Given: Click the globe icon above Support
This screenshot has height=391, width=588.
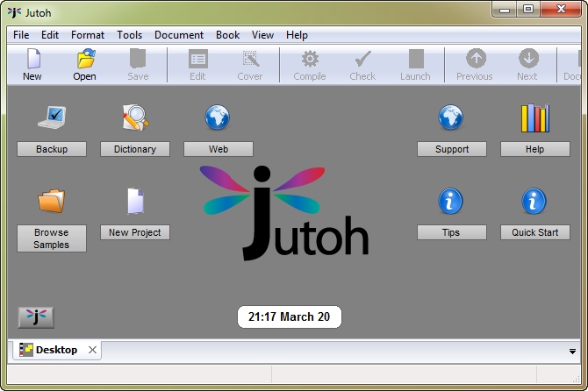Looking at the screenshot, I should 451,117.
